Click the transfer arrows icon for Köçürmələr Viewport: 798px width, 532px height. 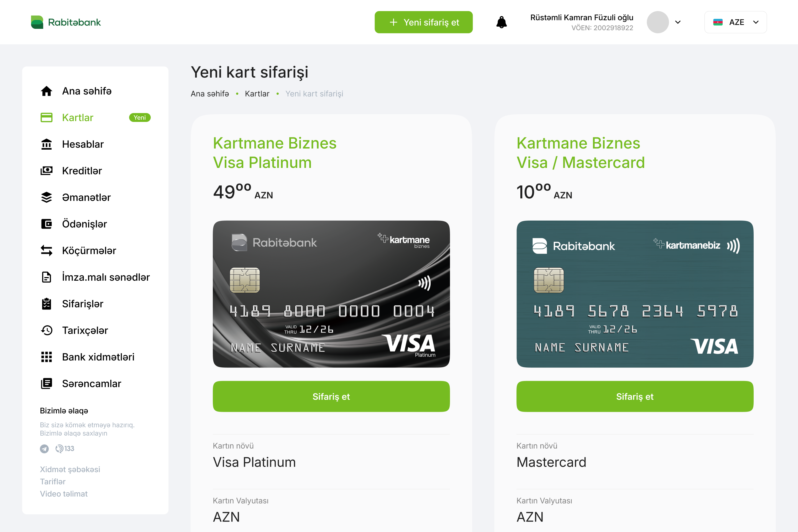pyautogui.click(x=47, y=251)
